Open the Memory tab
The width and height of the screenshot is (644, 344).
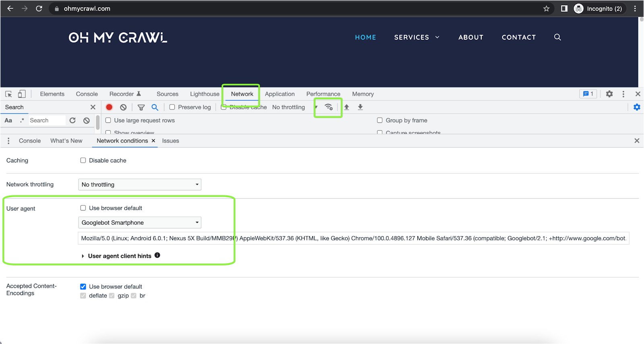[363, 94]
